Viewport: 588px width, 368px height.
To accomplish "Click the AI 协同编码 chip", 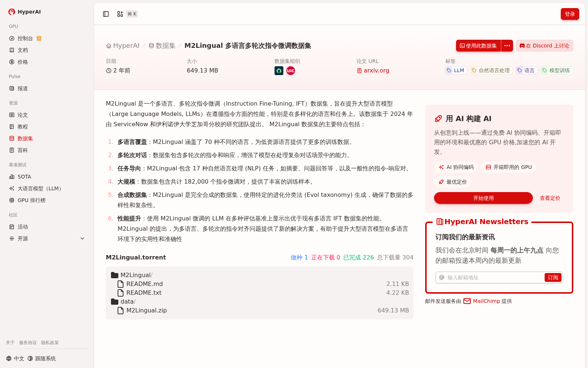I will click(x=456, y=167).
